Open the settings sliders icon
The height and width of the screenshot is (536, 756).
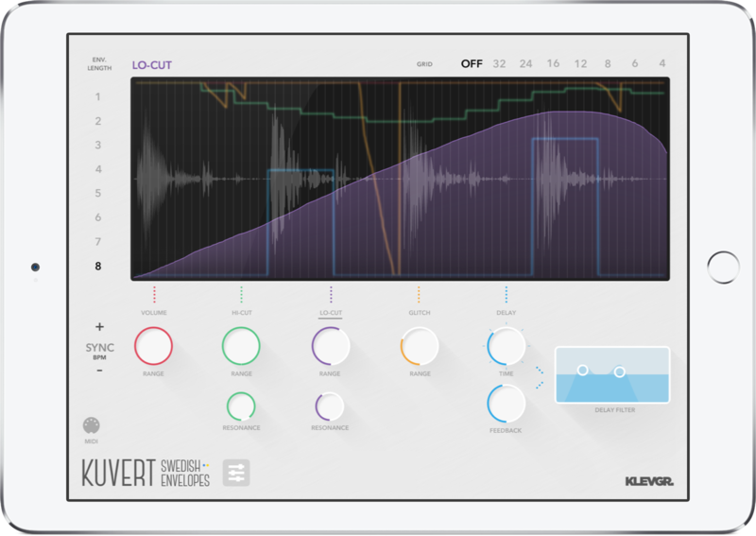(x=236, y=474)
